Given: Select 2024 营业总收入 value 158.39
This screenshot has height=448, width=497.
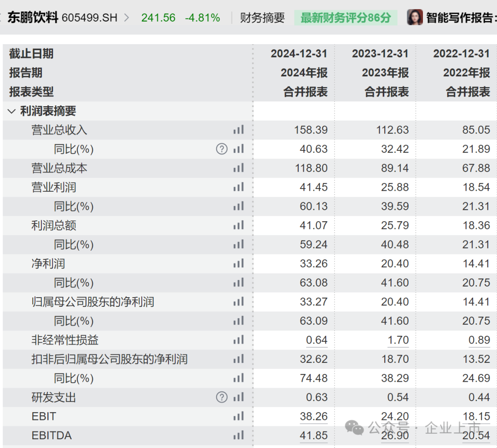Looking at the screenshot, I should coord(311,130).
